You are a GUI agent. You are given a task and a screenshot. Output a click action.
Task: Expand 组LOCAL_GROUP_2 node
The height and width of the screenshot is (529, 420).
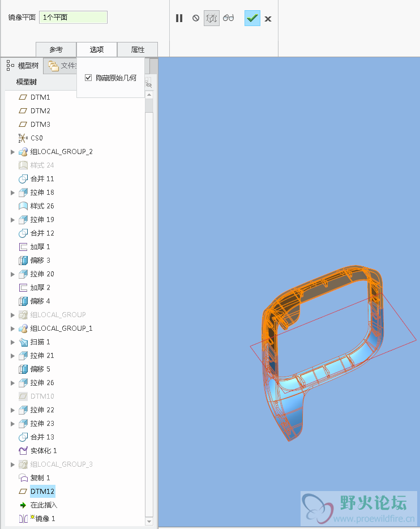[12, 152]
